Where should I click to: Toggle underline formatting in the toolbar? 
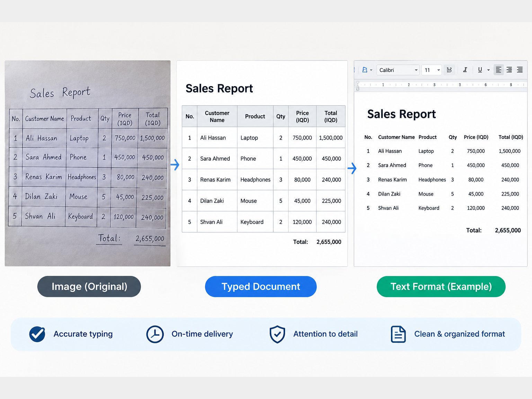coord(480,70)
